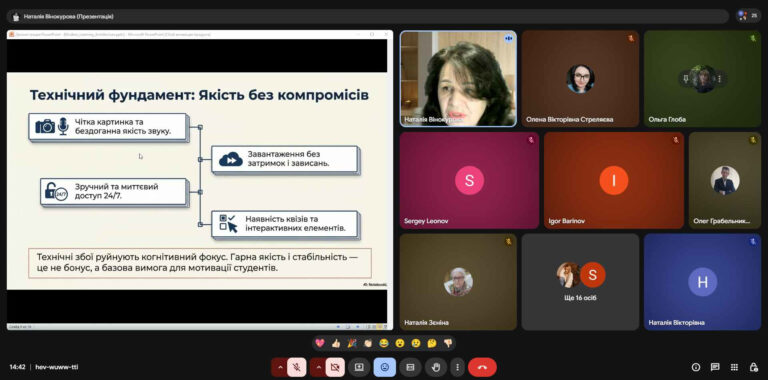768x380 pixels.
Task: Select Наталія Вінокурова's video tile
Action: (458, 79)
